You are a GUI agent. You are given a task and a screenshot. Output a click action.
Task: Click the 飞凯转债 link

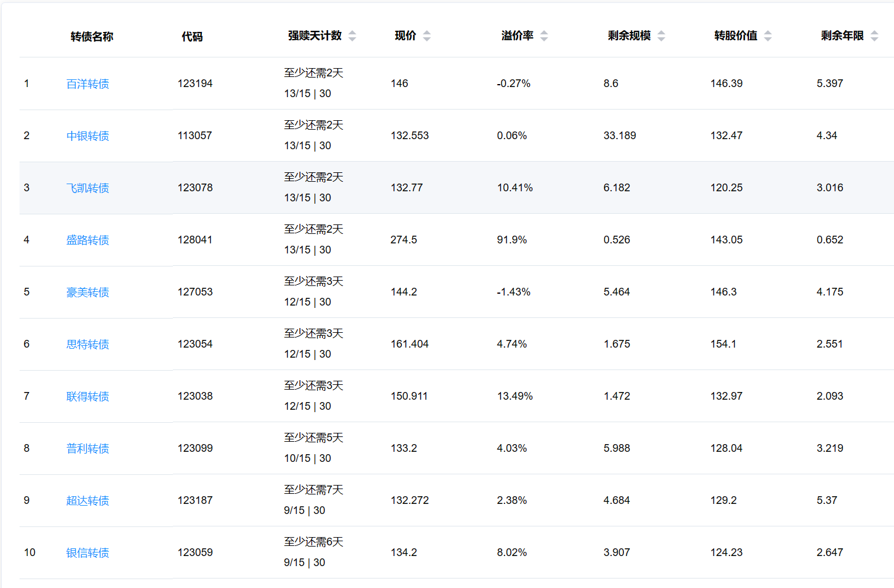point(88,188)
